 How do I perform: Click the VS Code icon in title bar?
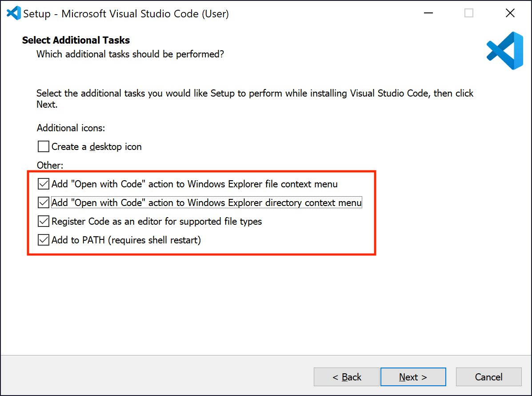pyautogui.click(x=14, y=13)
